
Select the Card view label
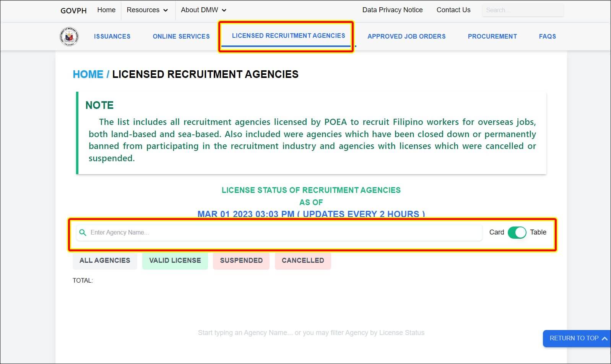[x=497, y=232]
